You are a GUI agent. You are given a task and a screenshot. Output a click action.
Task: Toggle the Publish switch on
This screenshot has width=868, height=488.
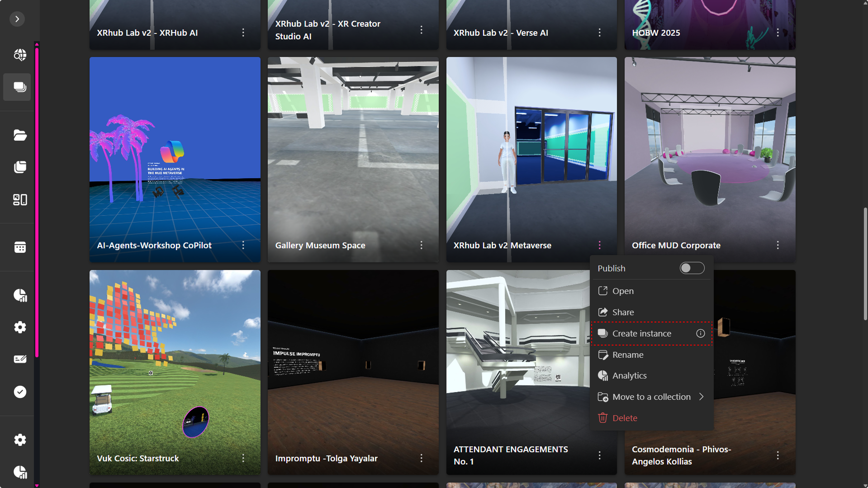point(692,268)
